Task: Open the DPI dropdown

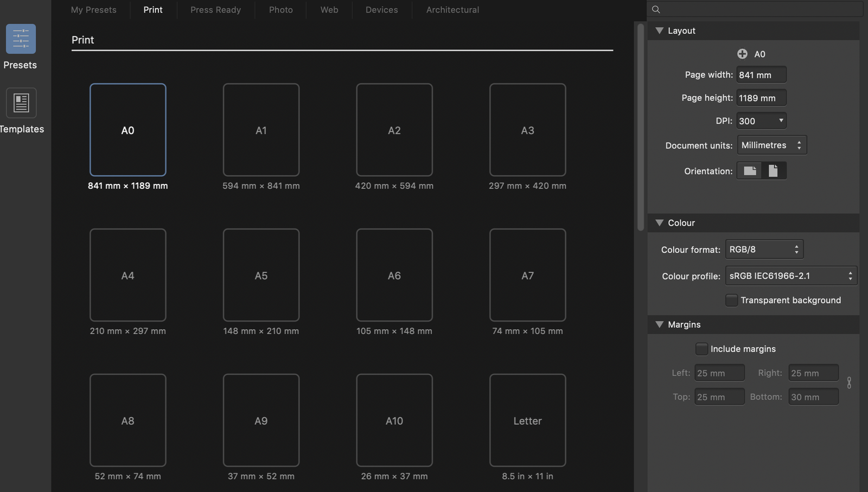Action: click(x=761, y=121)
